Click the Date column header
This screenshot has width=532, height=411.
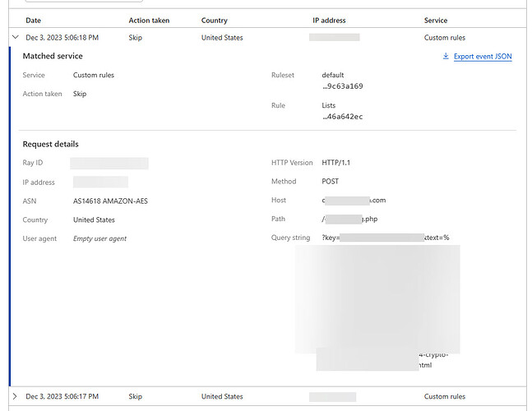pos(33,21)
